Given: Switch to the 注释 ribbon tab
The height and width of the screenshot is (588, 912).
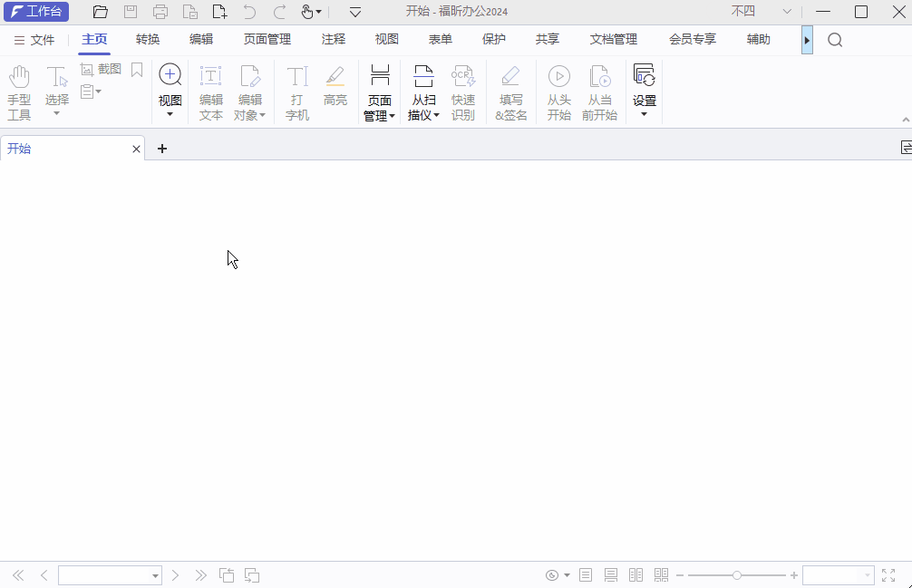Looking at the screenshot, I should tap(334, 39).
